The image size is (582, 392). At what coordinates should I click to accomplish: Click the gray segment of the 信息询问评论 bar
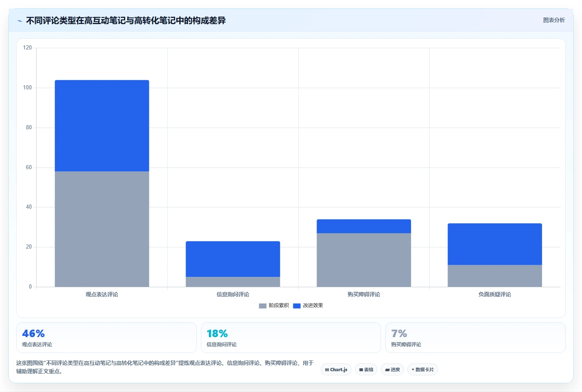click(233, 282)
